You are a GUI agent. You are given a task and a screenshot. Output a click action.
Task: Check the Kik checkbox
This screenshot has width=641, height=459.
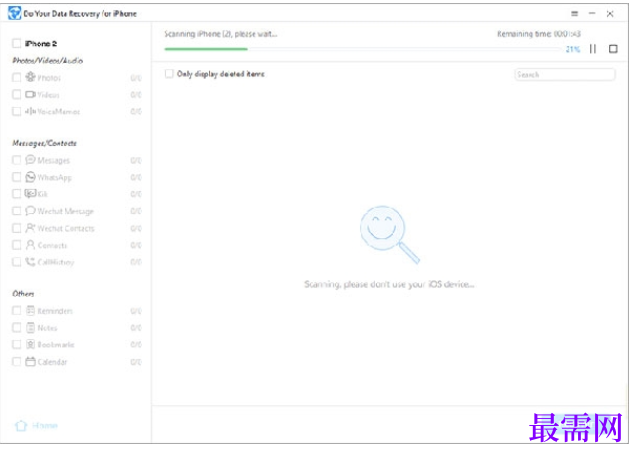click(16, 194)
